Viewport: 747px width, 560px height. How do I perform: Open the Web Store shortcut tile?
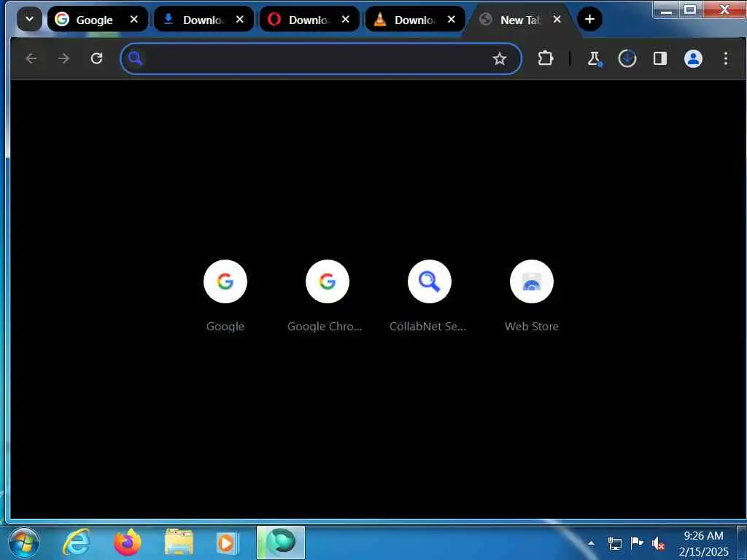532,296
